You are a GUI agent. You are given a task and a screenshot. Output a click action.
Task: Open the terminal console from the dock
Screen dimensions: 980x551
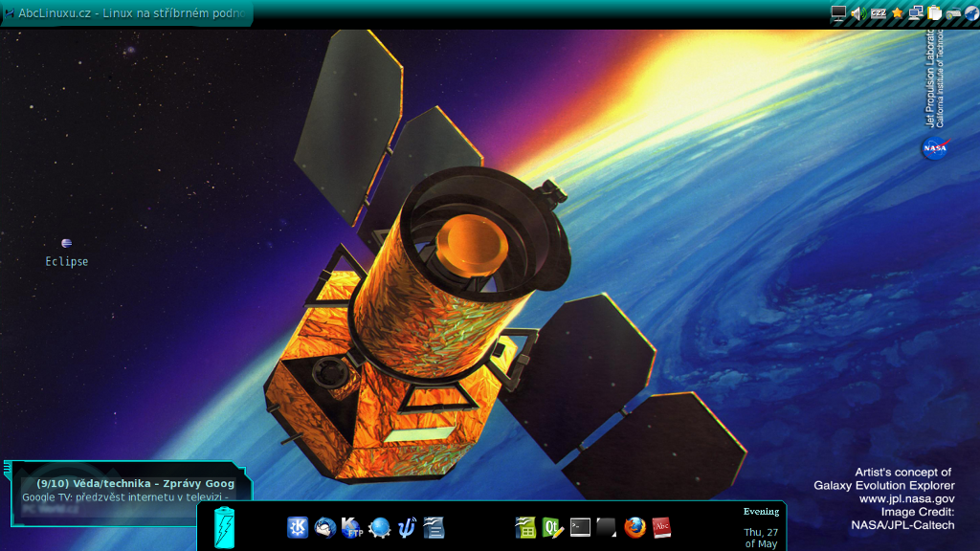[580, 528]
